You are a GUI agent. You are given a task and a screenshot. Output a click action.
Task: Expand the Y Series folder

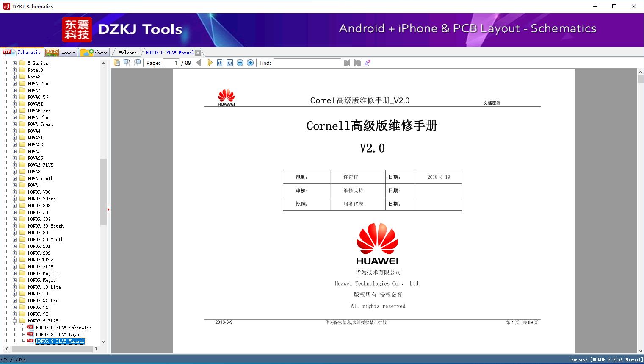[x=14, y=63]
